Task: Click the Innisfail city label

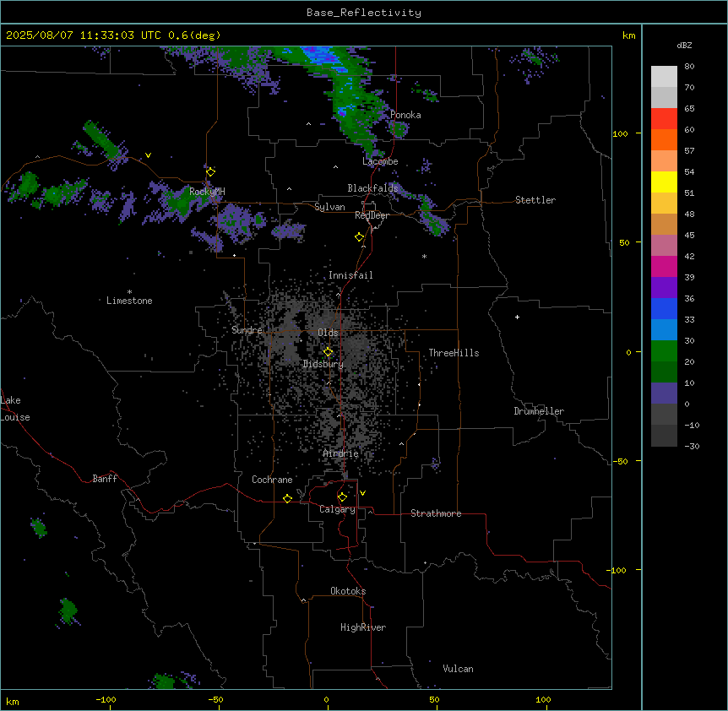Action: click(x=350, y=275)
